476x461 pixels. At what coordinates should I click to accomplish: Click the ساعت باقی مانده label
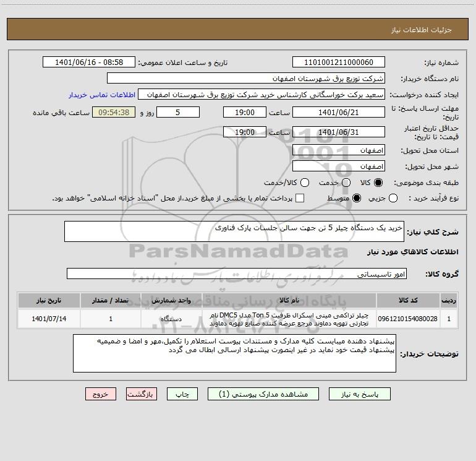click(x=61, y=113)
